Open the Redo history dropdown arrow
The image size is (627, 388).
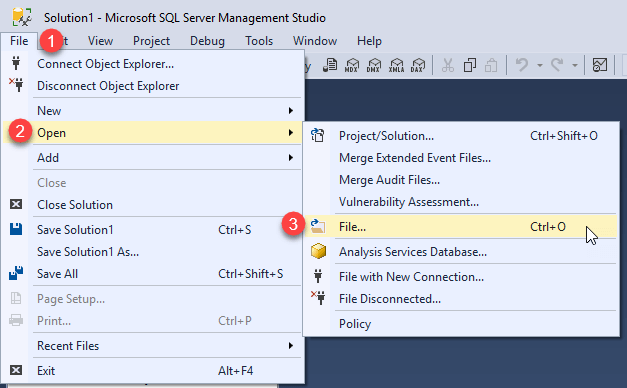(575, 65)
